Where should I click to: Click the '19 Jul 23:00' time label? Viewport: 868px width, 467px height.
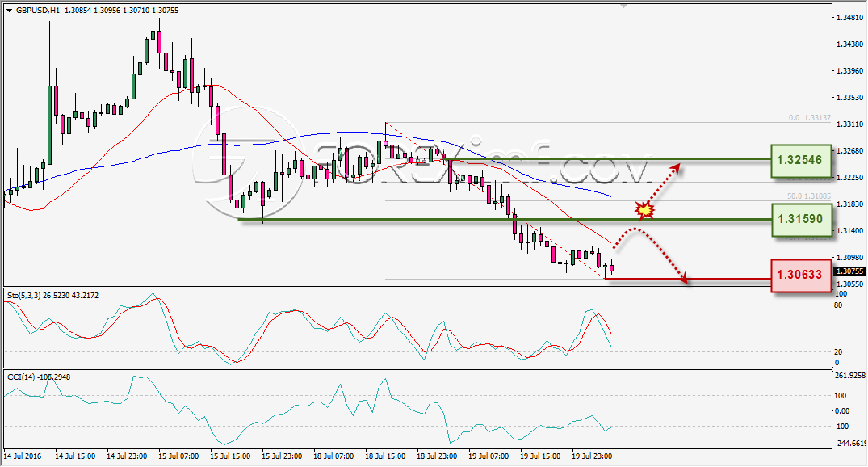[x=592, y=456]
